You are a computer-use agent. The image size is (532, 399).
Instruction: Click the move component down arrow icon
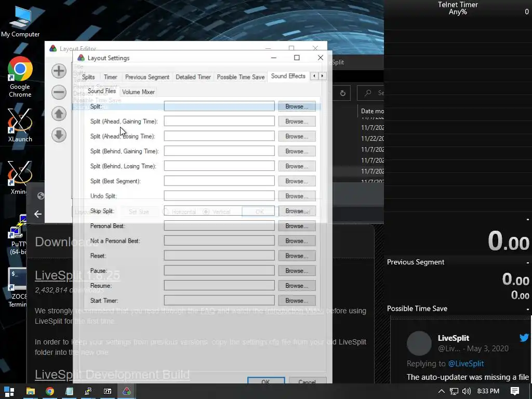[59, 135]
